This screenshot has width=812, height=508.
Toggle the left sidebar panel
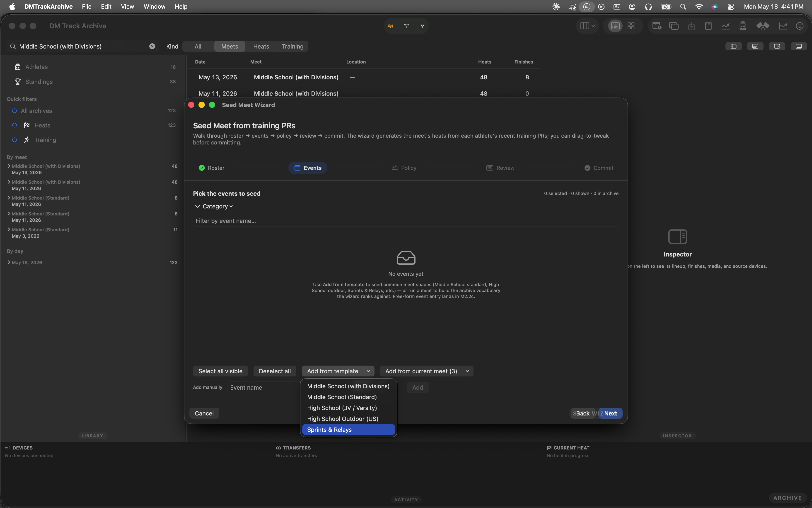[x=733, y=46]
